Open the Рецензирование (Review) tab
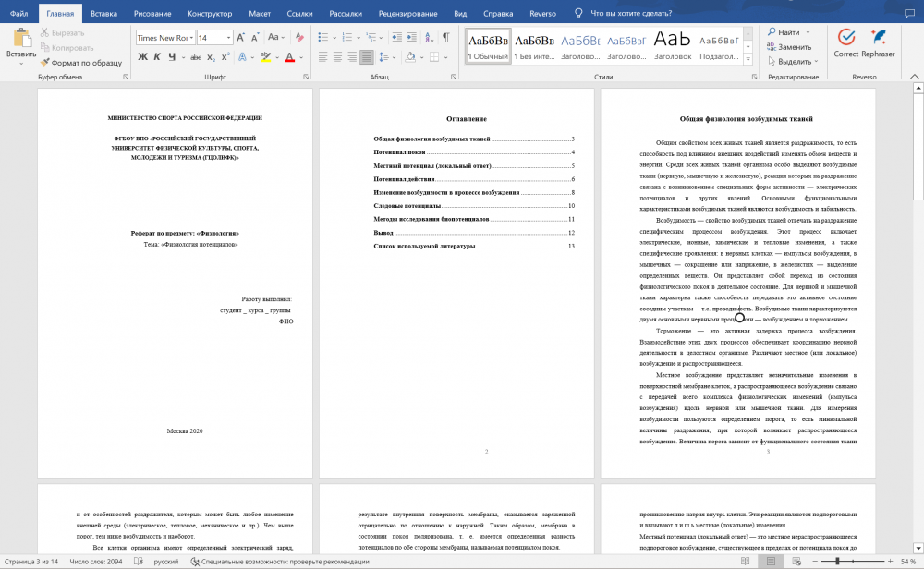The height and width of the screenshot is (569, 924). pyautogui.click(x=407, y=13)
